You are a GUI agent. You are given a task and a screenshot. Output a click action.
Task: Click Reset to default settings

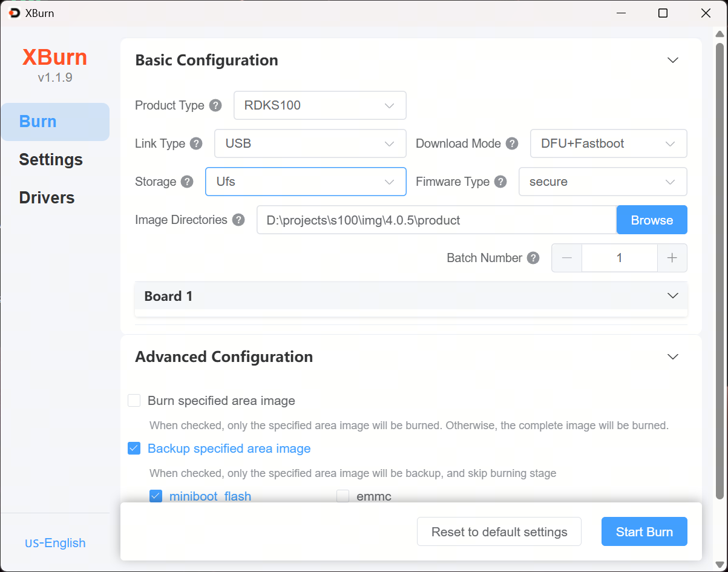tap(499, 532)
